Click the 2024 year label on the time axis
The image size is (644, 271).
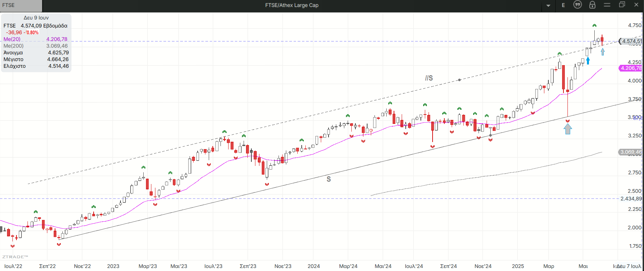point(314,266)
